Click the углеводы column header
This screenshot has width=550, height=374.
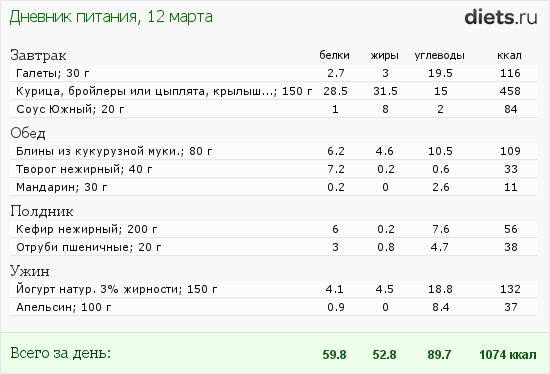click(440, 55)
